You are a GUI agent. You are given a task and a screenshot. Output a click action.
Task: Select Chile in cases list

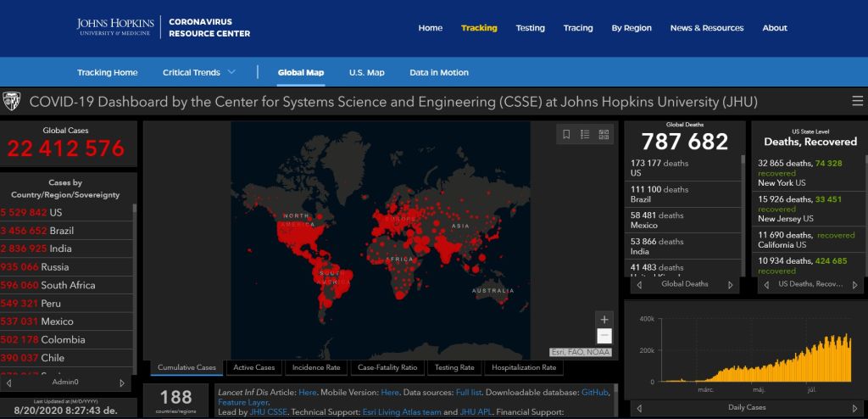coord(66,358)
